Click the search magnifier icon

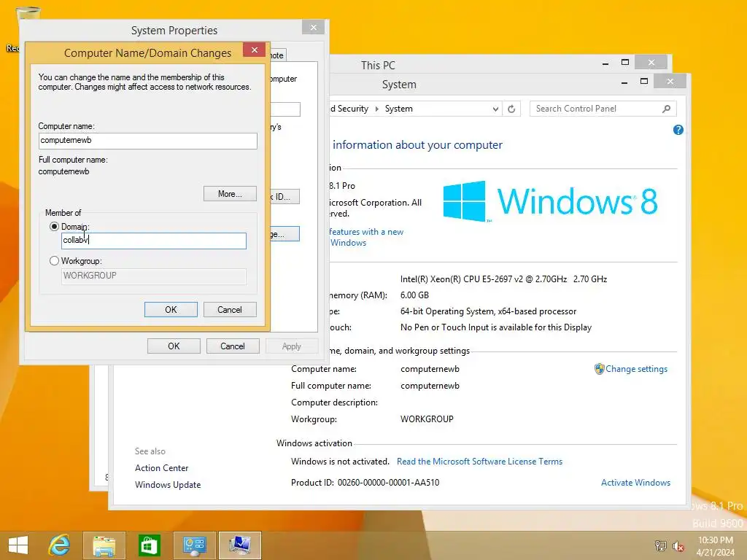coord(667,109)
